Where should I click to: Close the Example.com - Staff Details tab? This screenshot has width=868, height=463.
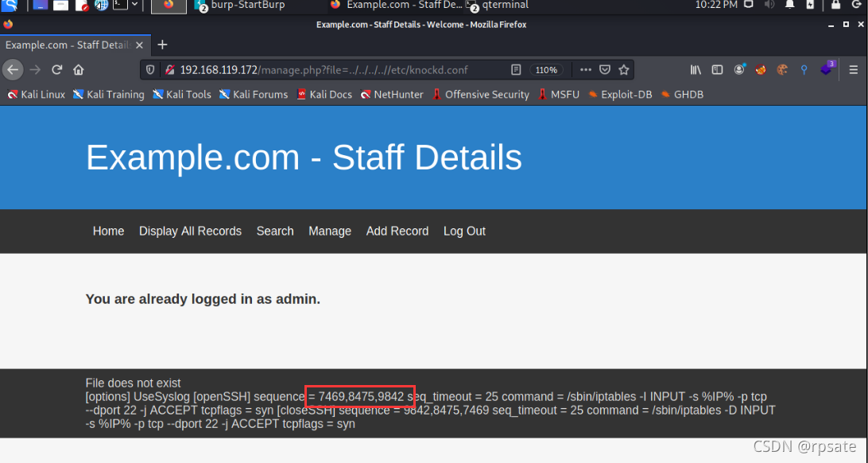(x=140, y=45)
